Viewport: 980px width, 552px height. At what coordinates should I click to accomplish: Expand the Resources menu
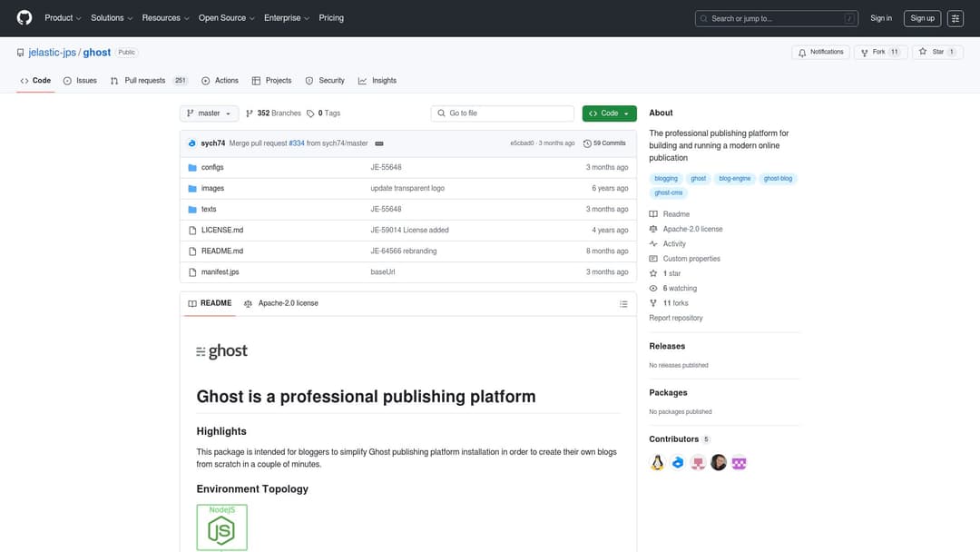point(165,18)
